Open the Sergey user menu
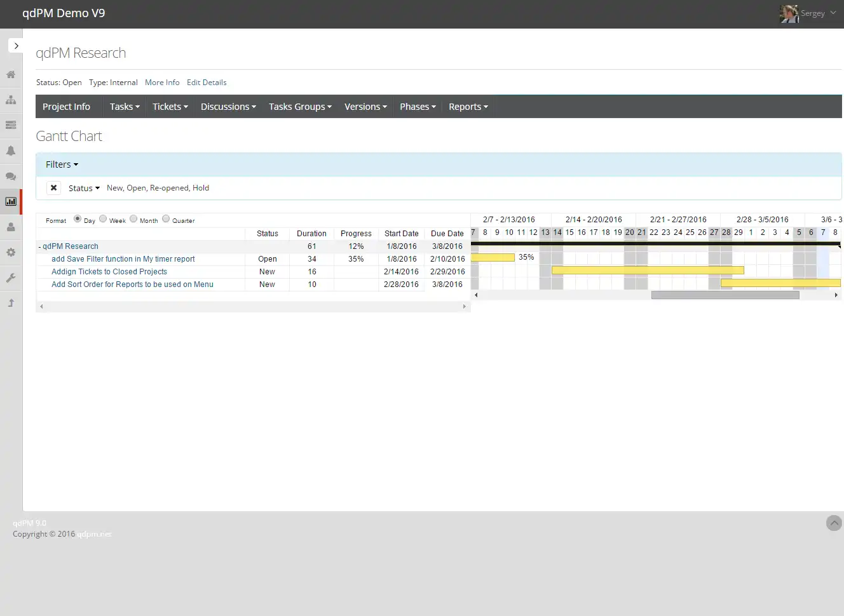The width and height of the screenshot is (844, 616). point(818,13)
